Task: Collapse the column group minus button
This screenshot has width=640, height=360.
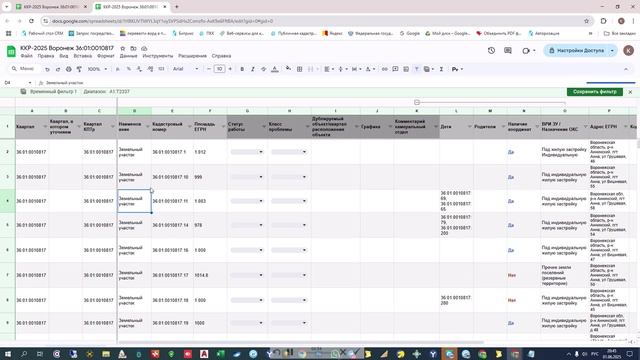Action: [x=417, y=102]
